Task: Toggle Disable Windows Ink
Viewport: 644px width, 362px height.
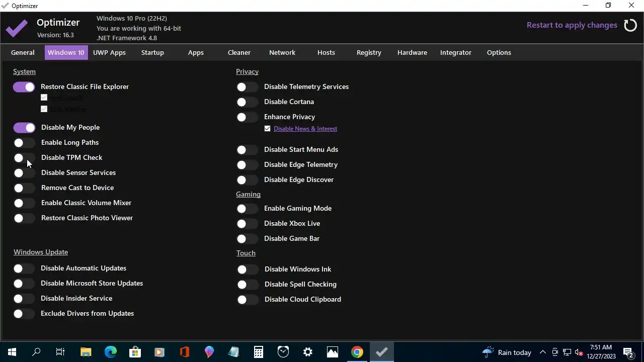Action: coord(248,269)
